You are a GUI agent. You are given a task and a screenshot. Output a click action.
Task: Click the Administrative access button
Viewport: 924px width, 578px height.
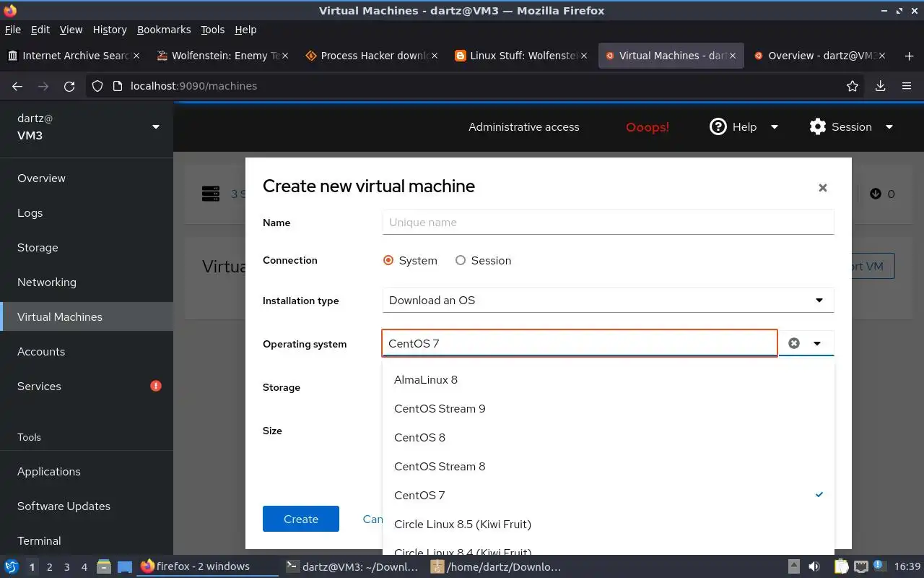[x=524, y=127]
